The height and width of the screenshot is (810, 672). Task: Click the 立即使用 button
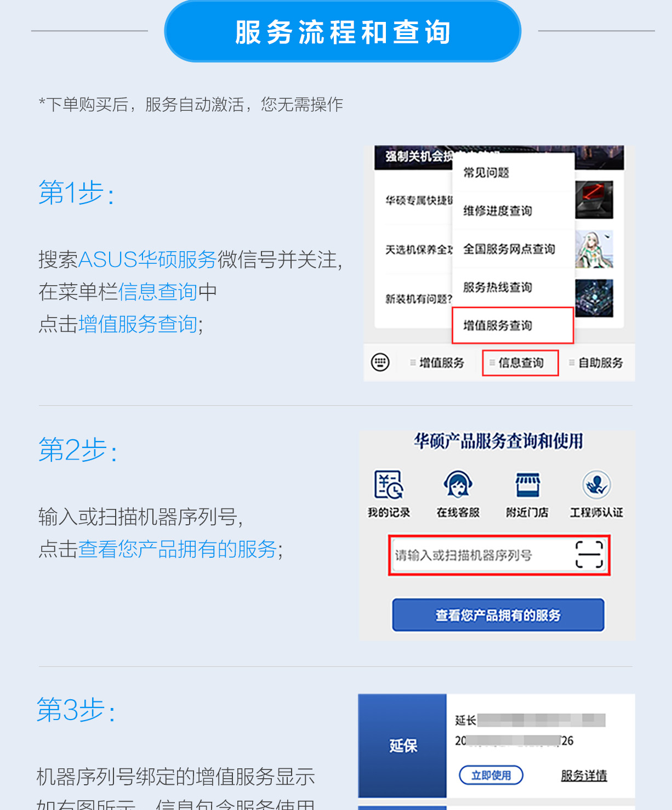click(491, 775)
